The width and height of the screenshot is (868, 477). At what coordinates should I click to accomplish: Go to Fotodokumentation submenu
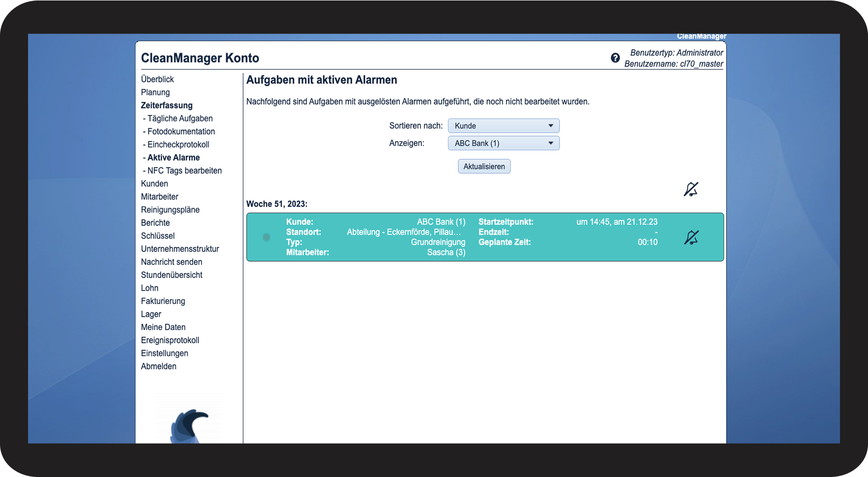[181, 132]
